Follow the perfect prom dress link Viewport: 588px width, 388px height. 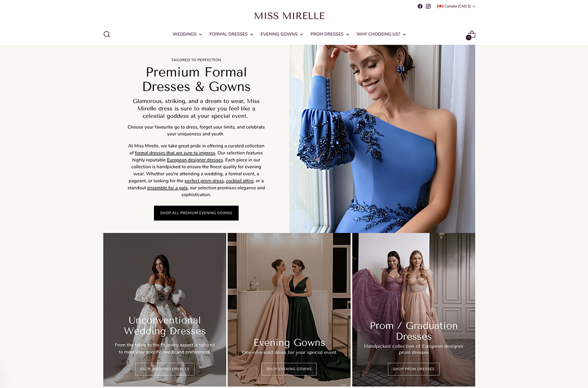click(x=204, y=181)
